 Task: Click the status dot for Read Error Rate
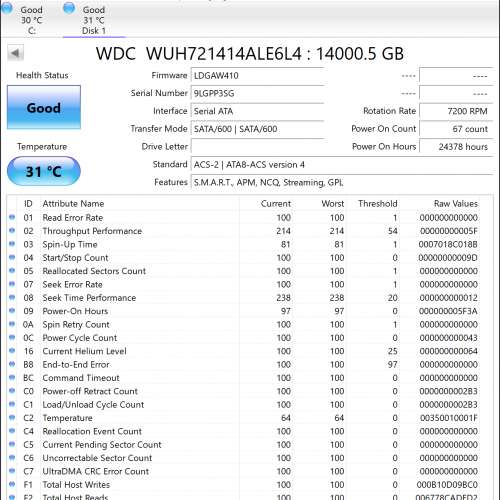(x=12, y=217)
